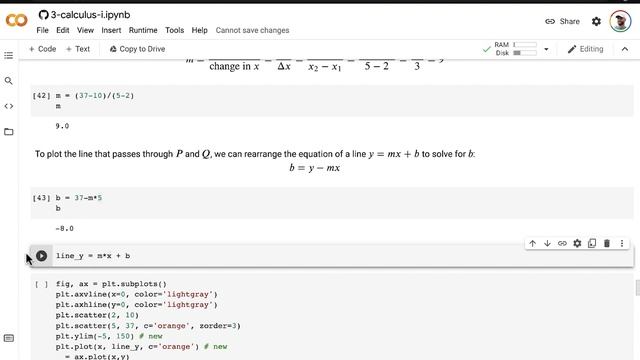
Task: Copy link to the selected cell
Action: 562,244
